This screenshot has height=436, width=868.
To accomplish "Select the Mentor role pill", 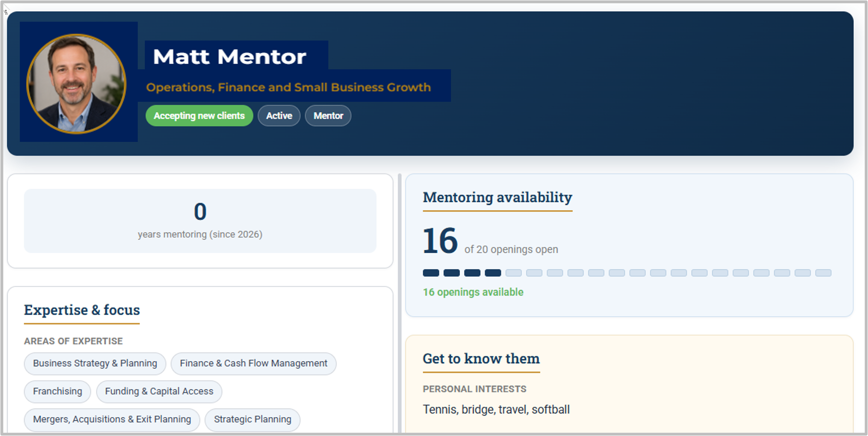I will [x=328, y=116].
